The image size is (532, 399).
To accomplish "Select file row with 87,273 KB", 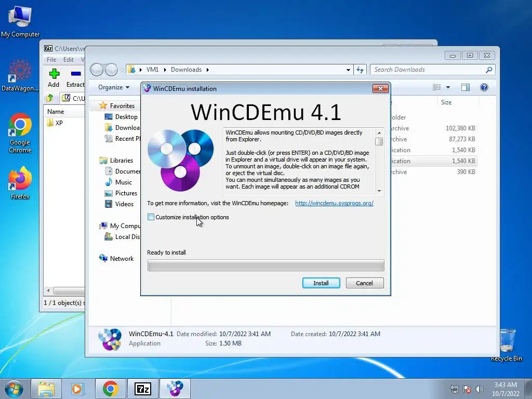I will tap(434, 139).
